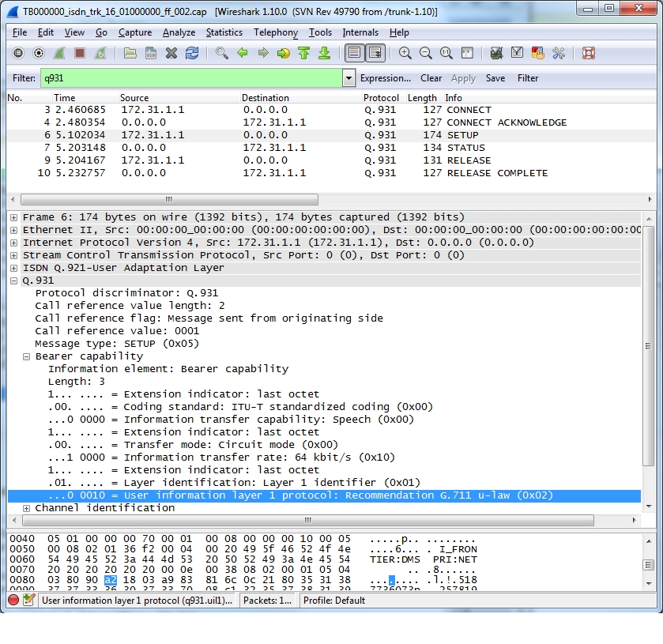Click the Help lifebuoy icon
This screenshot has height=644, width=663.
coord(588,53)
